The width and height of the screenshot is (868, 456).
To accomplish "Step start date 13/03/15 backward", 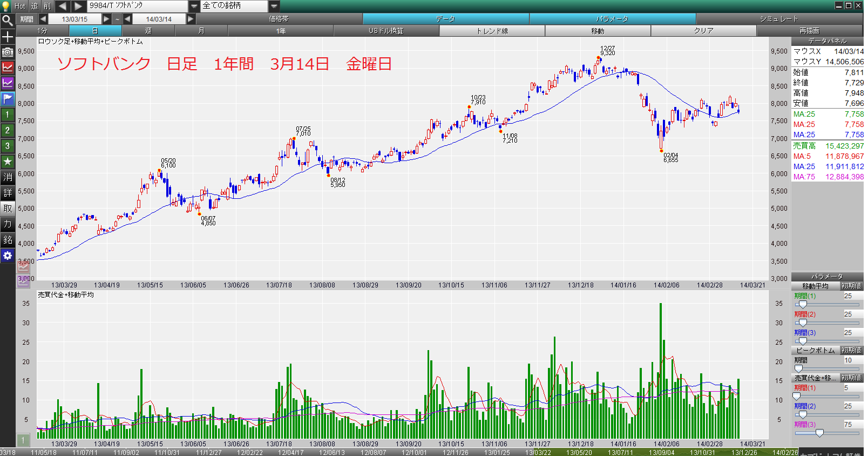I will click(x=43, y=19).
